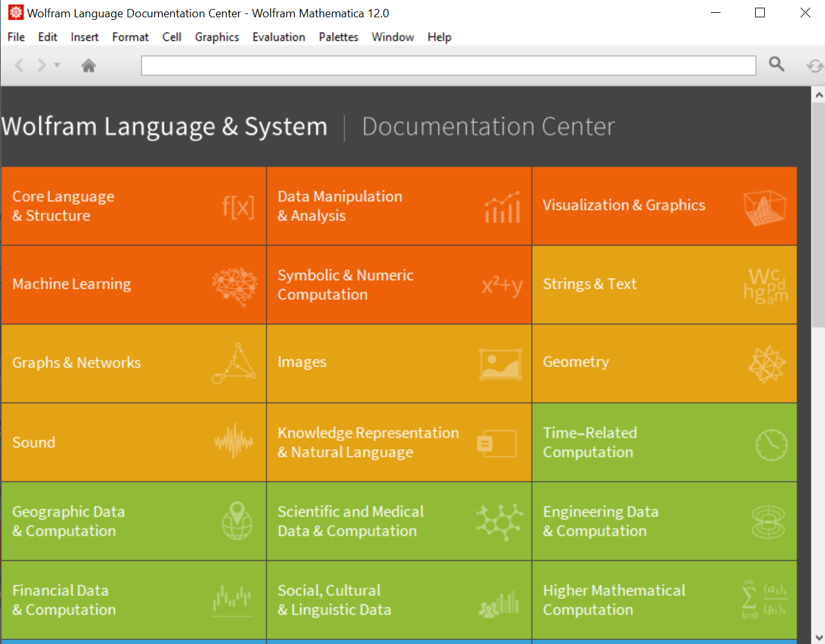The width and height of the screenshot is (825, 644).
Task: Open Strings & Text tile
Action: pos(665,285)
